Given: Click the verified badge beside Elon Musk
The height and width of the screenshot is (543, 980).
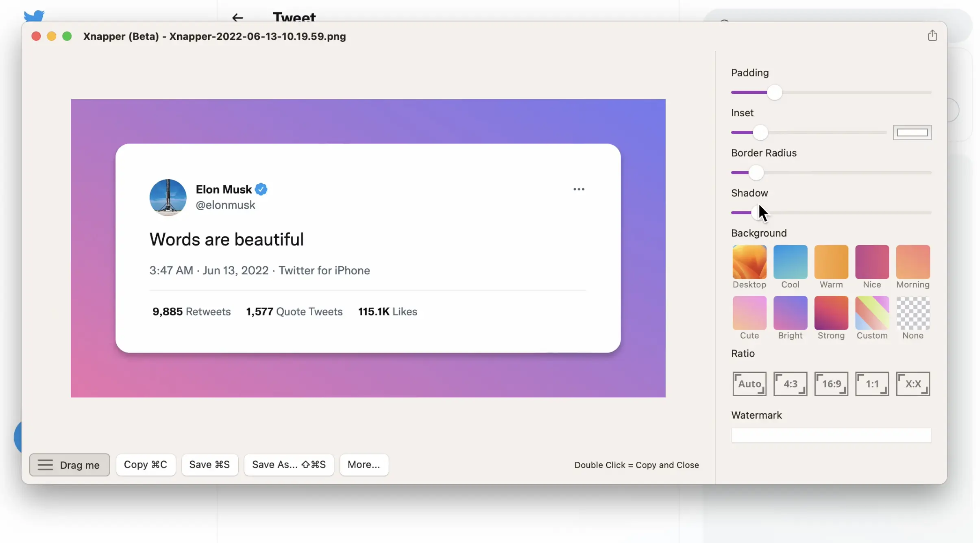Looking at the screenshot, I should (261, 189).
